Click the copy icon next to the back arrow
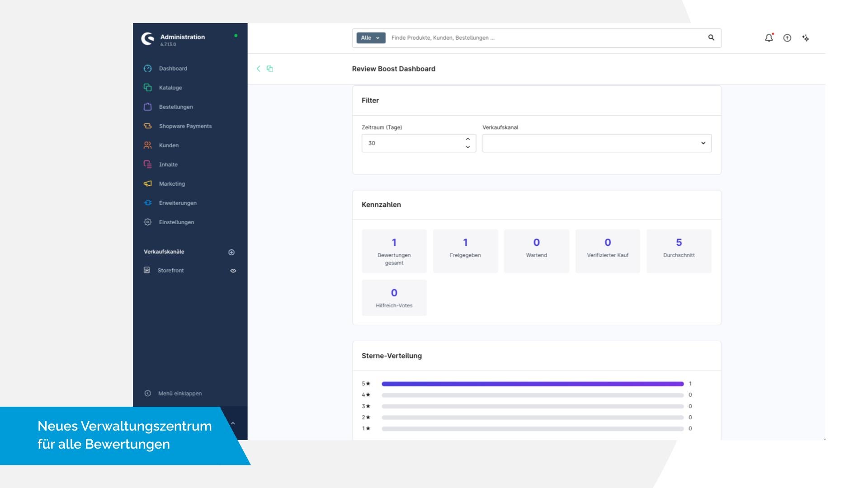The image size is (868, 488). (270, 69)
